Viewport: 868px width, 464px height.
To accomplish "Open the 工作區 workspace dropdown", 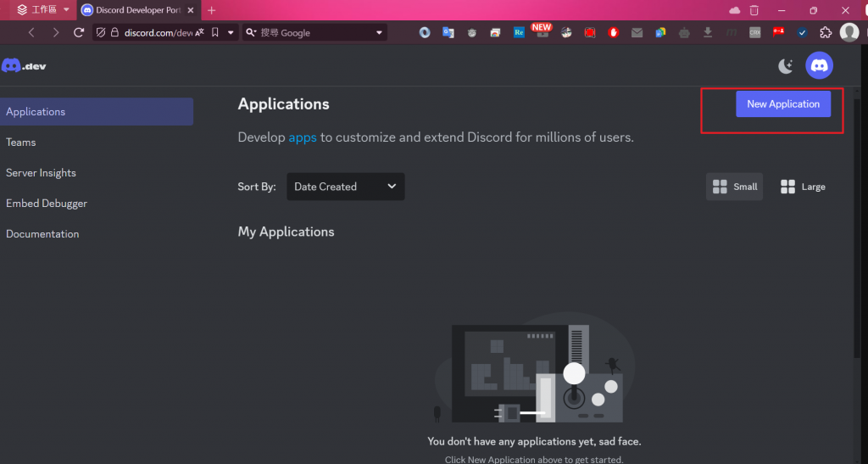I will point(43,10).
